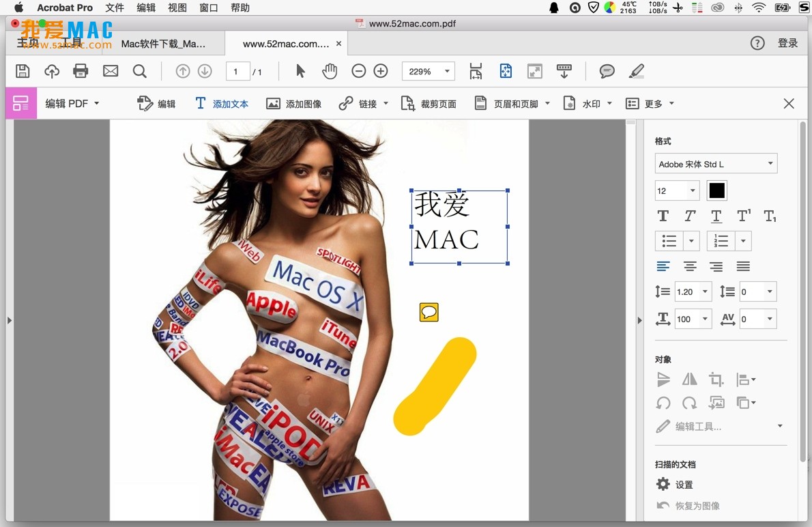Click 登录 sign-in link
The image size is (812, 527).
pos(787,43)
